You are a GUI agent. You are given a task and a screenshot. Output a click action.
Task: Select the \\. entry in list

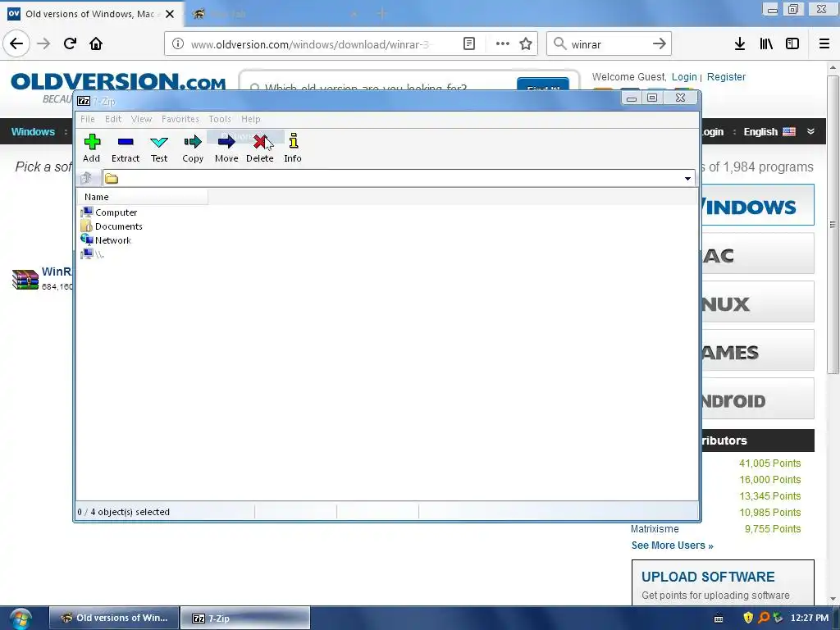(x=92, y=254)
